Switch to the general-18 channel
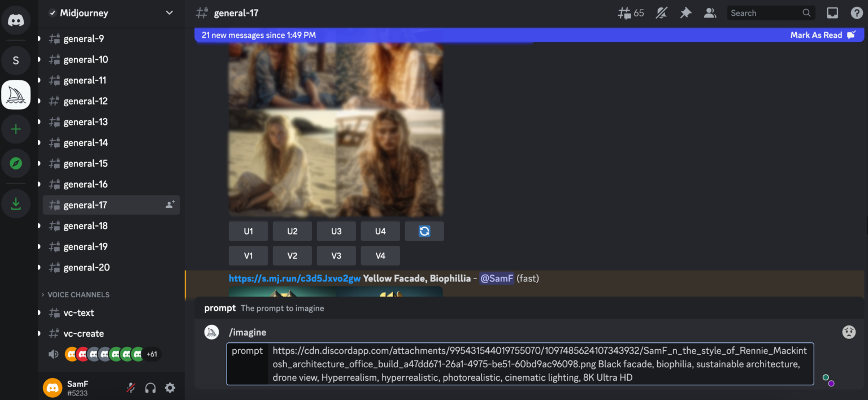The height and width of the screenshot is (400, 868). 85,226
